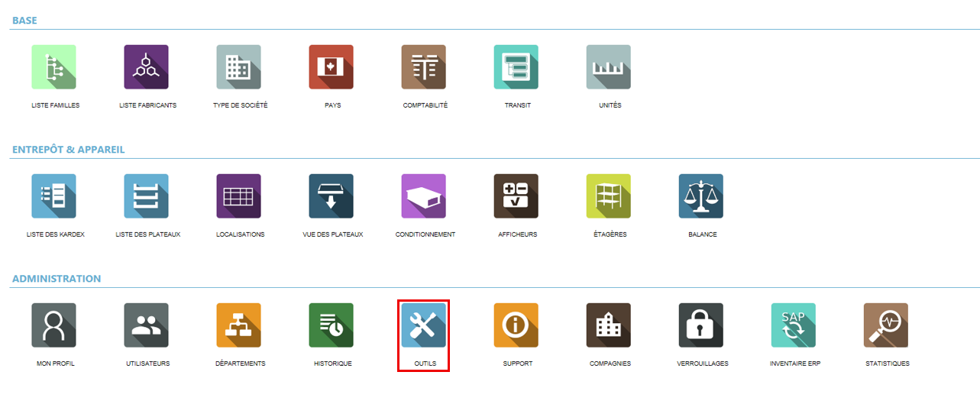Click the Mon Profil label
This screenshot has height=401, width=980.
pyautogui.click(x=55, y=364)
